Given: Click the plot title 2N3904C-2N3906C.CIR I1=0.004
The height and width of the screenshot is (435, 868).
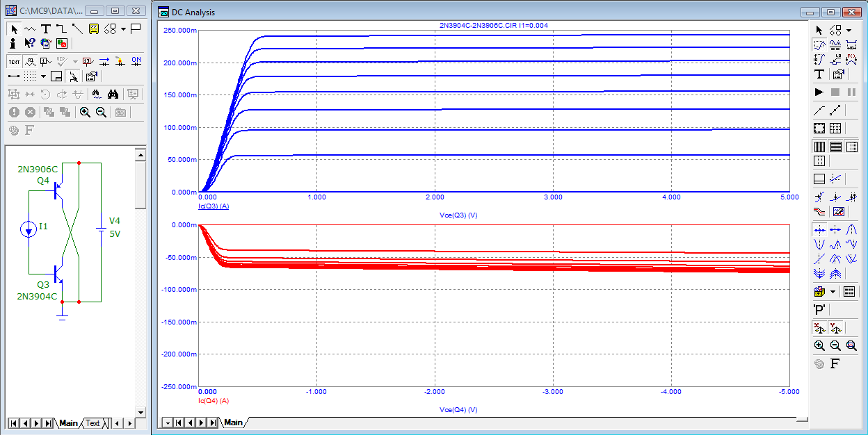Looking at the screenshot, I should click(495, 25).
